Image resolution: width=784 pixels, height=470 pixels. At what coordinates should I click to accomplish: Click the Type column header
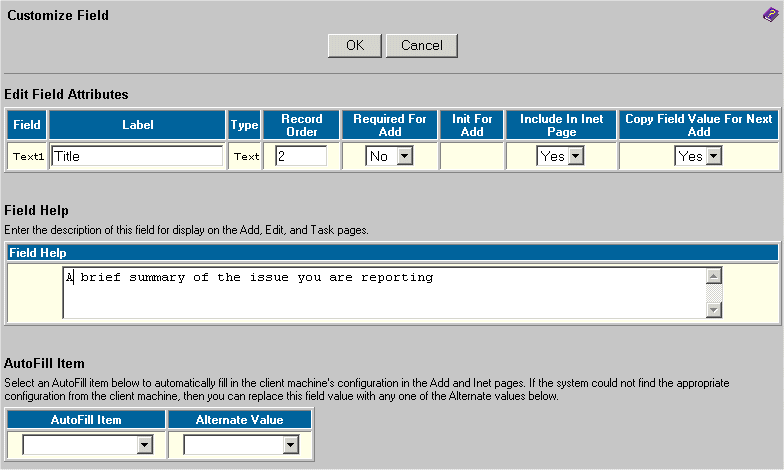244,125
